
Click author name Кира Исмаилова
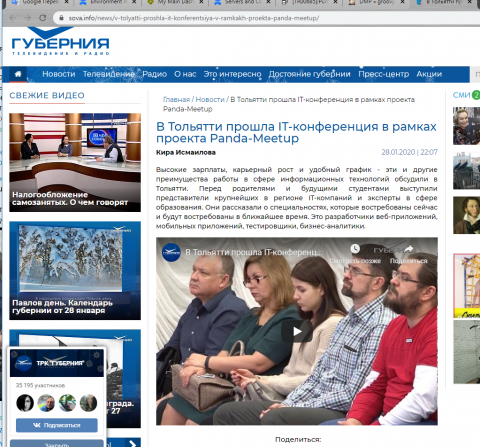pyautogui.click(x=186, y=152)
